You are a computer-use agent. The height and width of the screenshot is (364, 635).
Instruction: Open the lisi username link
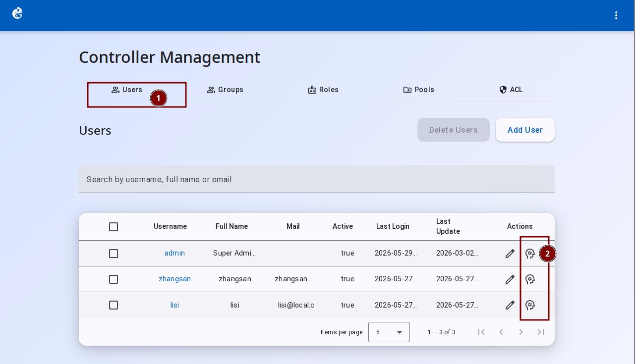tap(174, 305)
